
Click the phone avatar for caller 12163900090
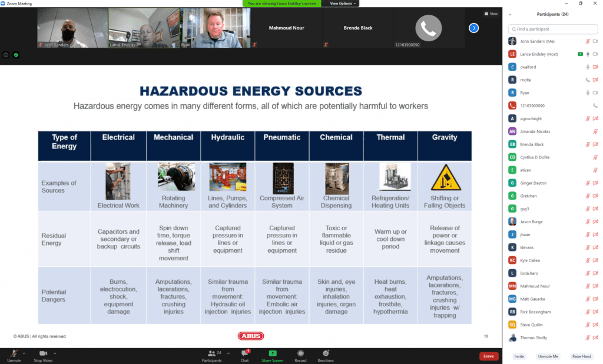[429, 28]
